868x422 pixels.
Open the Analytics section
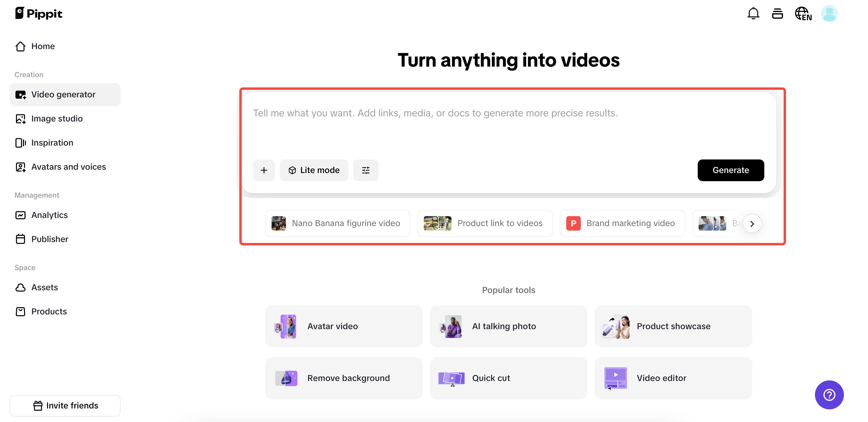[49, 215]
